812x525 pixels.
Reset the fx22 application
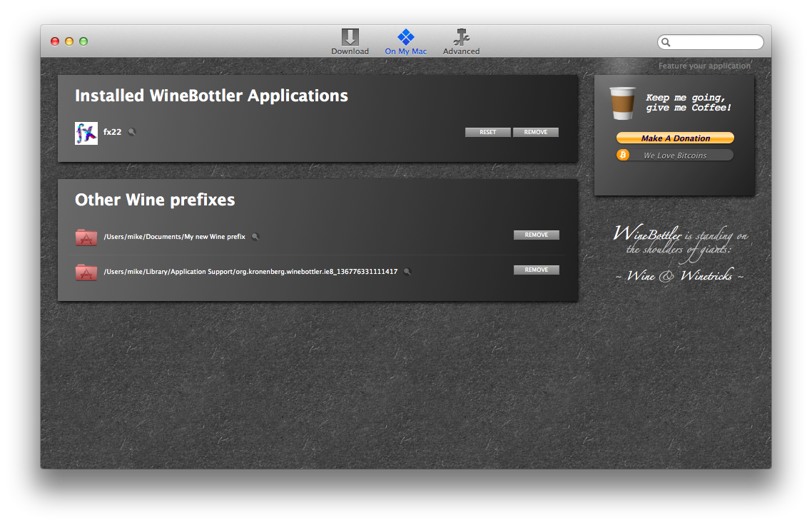coord(487,132)
